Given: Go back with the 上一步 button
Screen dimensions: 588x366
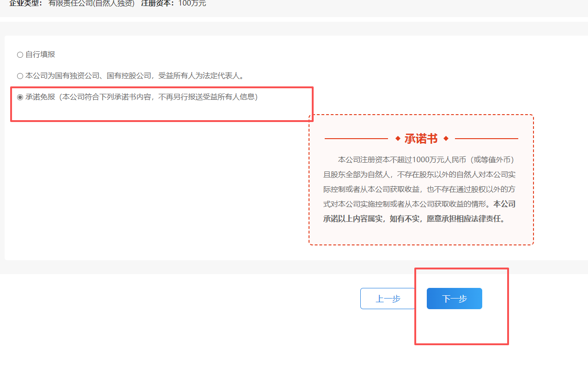Looking at the screenshot, I should [x=388, y=299].
